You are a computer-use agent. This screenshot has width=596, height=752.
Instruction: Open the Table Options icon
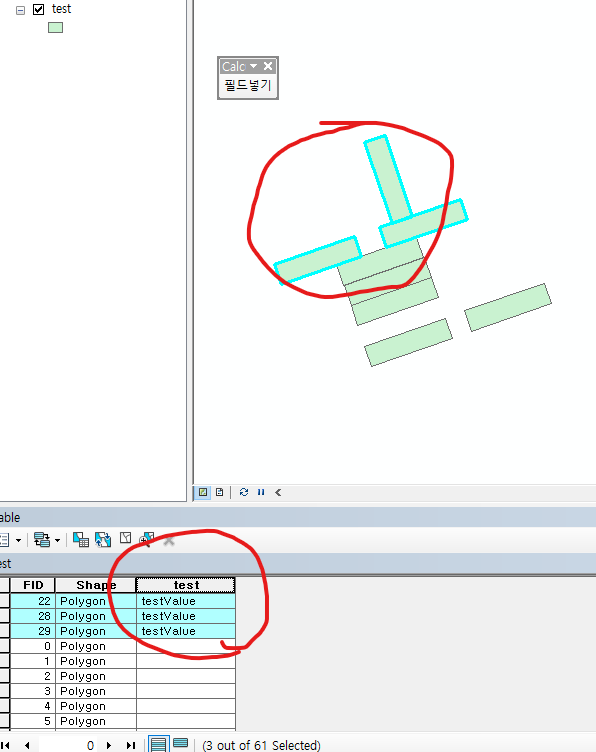click(x=4, y=540)
